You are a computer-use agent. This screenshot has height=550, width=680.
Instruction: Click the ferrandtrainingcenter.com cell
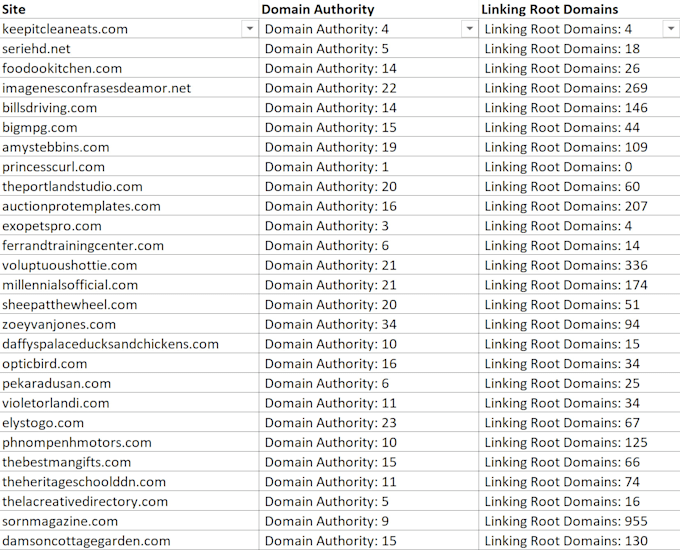point(129,245)
